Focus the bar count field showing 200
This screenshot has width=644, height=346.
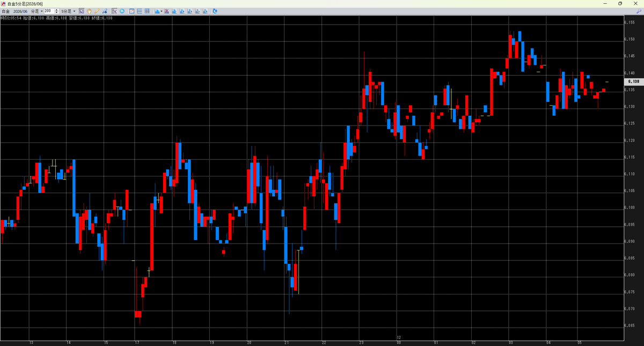click(x=49, y=11)
